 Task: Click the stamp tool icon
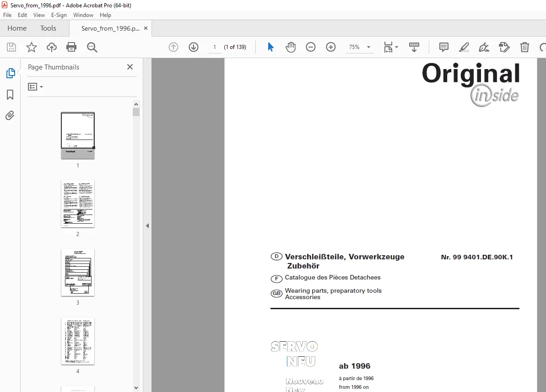[504, 47]
